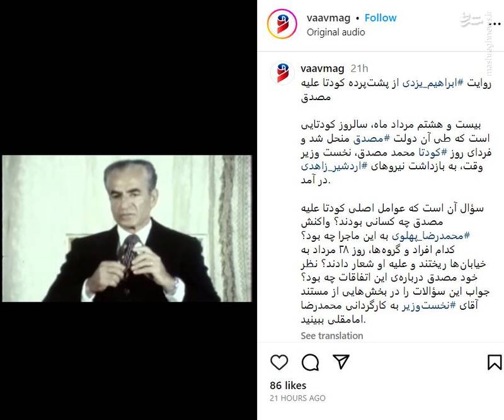Play the video of the man in suit
504x420 pixels.
[x=127, y=229]
